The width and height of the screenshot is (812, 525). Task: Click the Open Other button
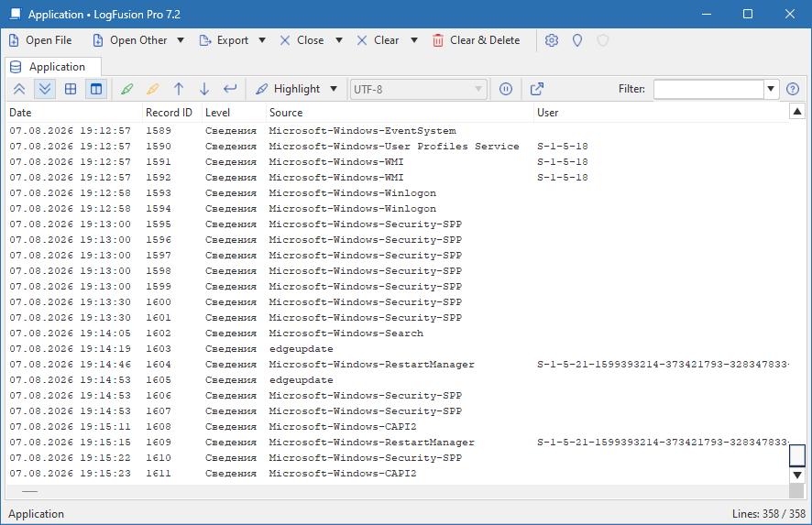click(130, 40)
